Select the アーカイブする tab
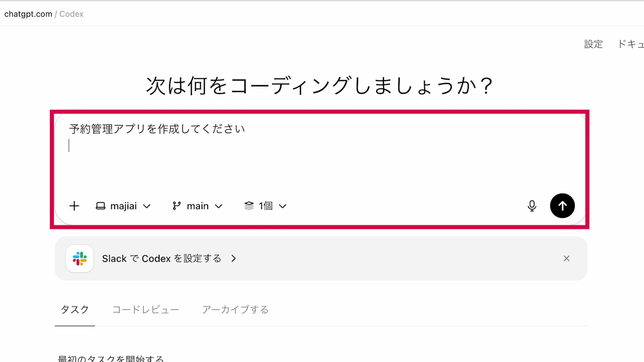 coord(235,310)
